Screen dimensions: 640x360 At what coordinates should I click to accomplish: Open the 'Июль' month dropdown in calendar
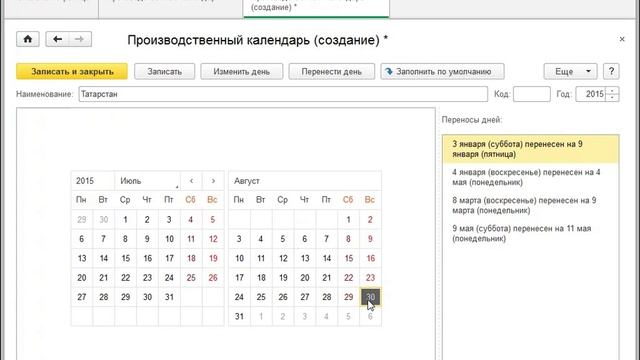coord(147,181)
